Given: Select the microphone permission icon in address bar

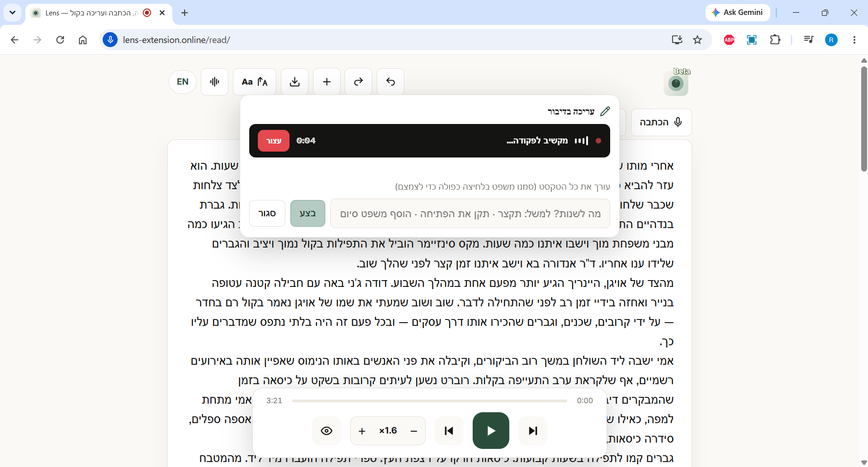Looking at the screenshot, I should pyautogui.click(x=110, y=40).
